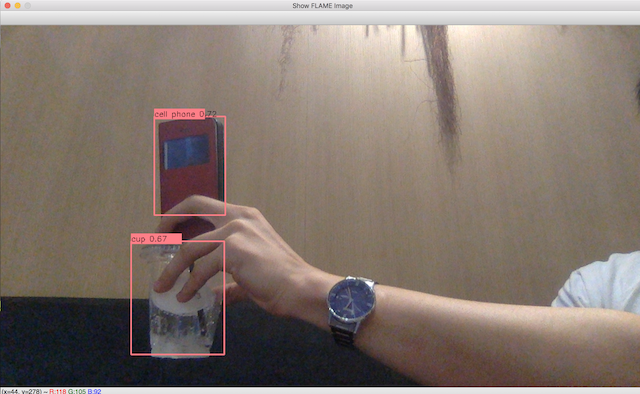Click the pixel coordinate readout in status bar
640x394 pixels.
[x=22, y=391]
